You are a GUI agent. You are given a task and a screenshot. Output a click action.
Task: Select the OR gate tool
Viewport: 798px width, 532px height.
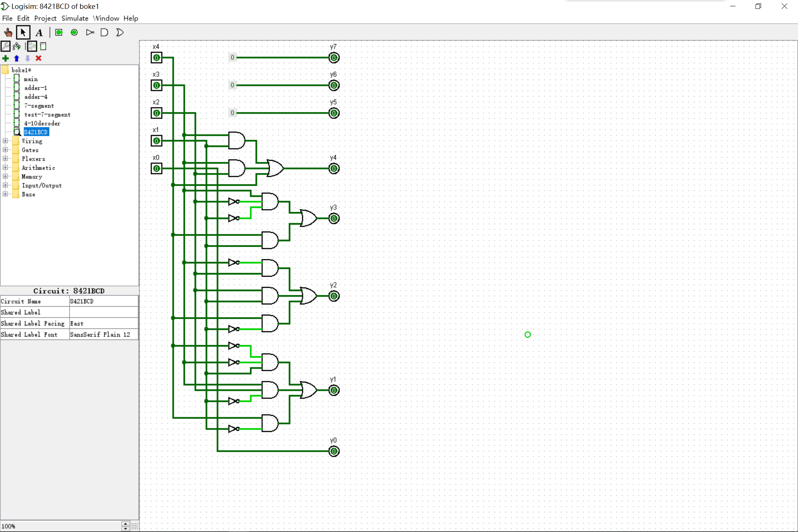point(120,33)
